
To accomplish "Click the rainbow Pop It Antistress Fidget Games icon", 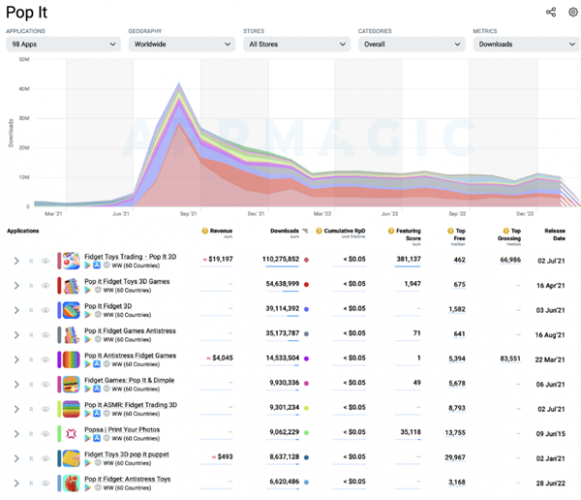I will point(71,360).
